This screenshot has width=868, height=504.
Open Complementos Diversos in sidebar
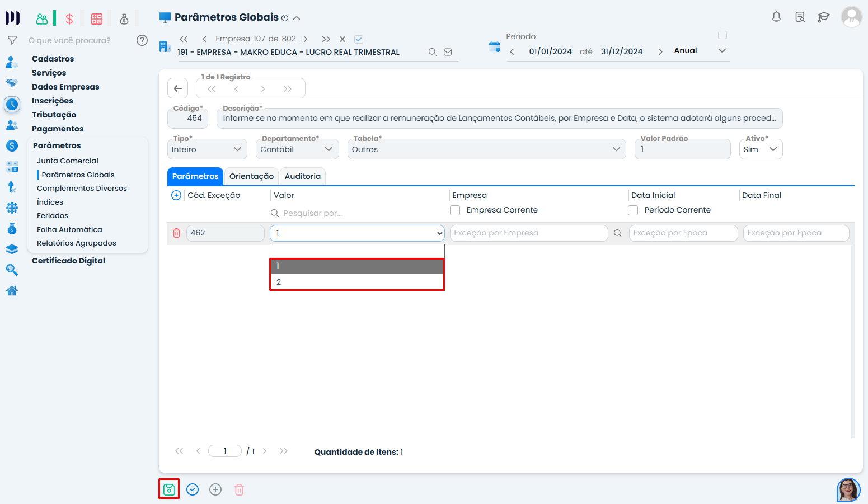(82, 189)
